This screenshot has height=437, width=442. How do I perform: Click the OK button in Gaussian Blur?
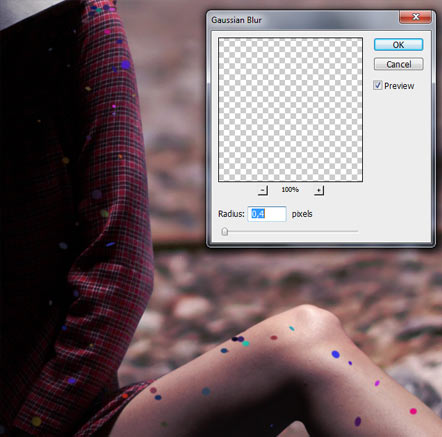coord(398,45)
